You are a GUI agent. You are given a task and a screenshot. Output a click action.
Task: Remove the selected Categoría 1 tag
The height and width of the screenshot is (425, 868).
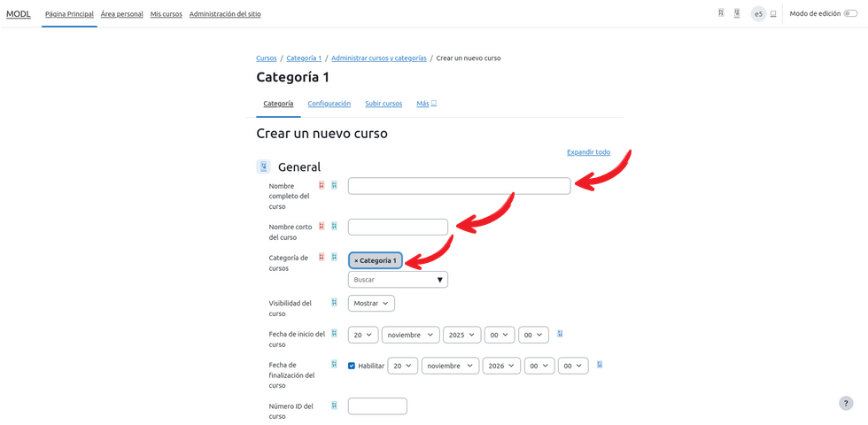click(x=356, y=260)
